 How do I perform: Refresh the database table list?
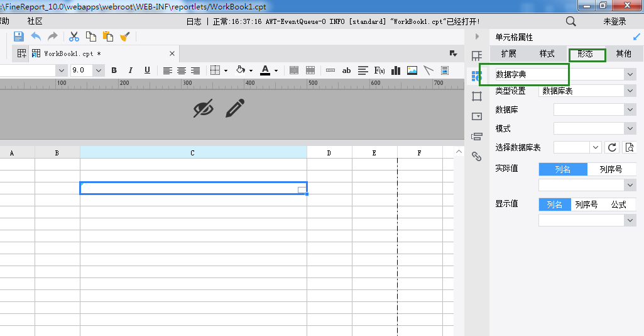(612, 147)
